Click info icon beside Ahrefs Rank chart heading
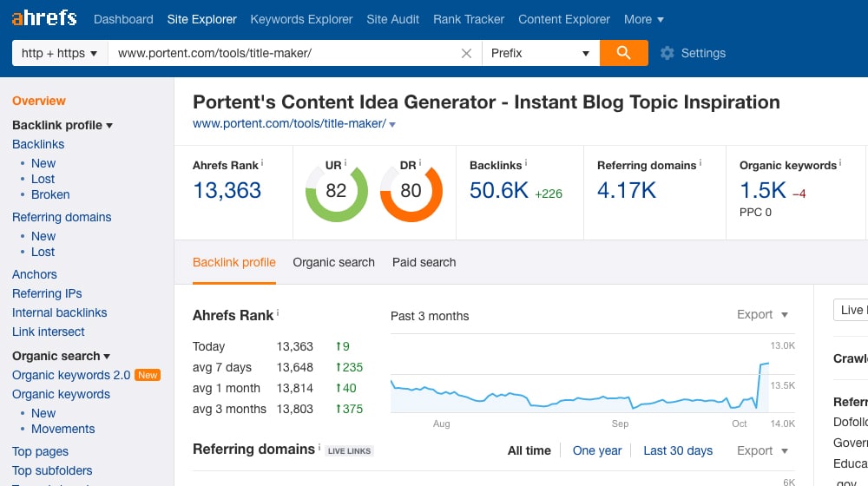868x486 pixels. pyautogui.click(x=278, y=312)
